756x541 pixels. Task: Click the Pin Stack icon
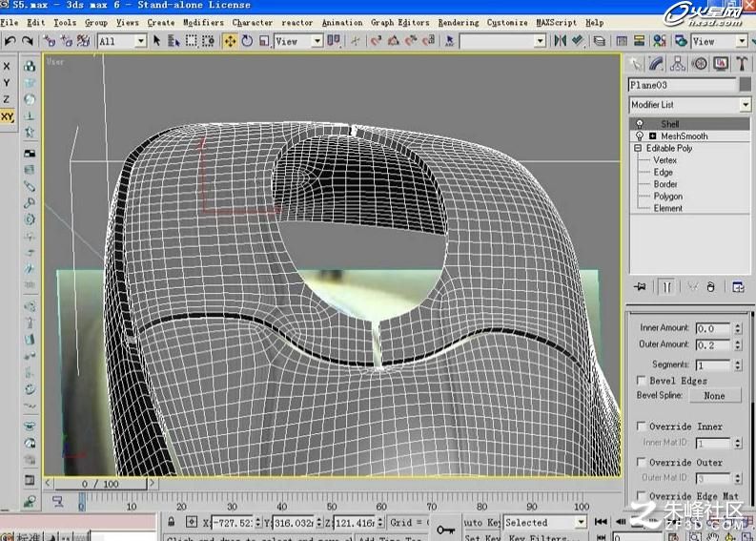(641, 287)
